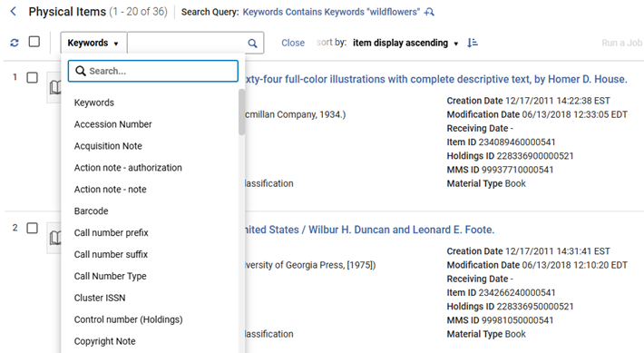Open the Homer D. House title link
Screen dimensions: 644x353
435,79
